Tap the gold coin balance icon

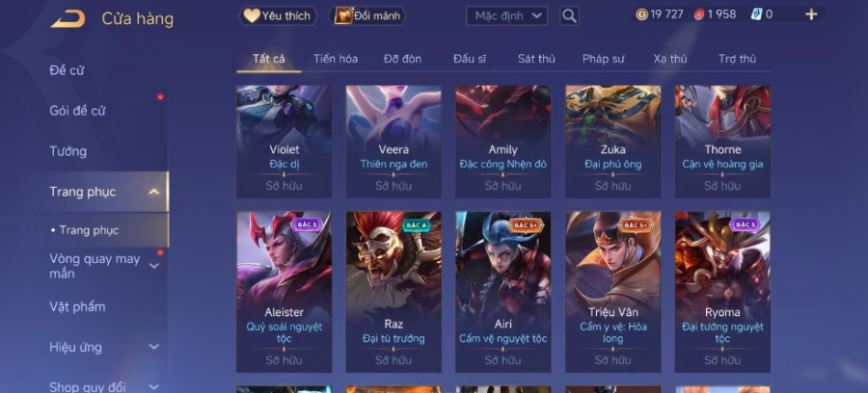coord(641,14)
